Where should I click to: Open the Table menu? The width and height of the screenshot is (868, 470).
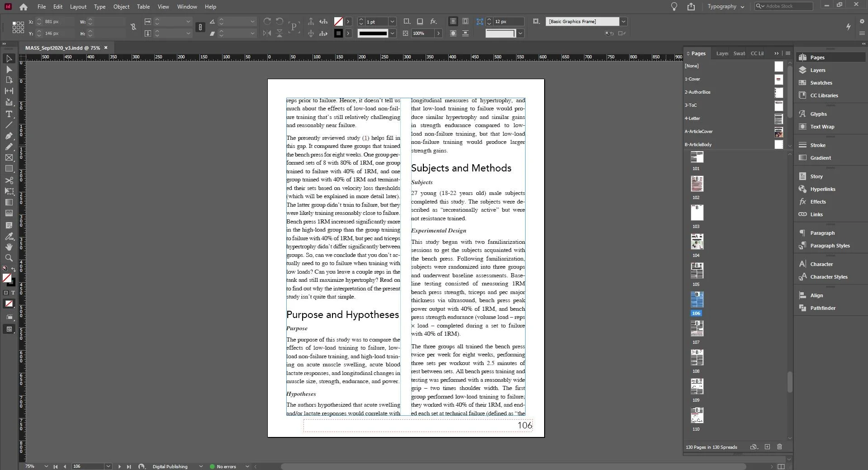point(143,6)
